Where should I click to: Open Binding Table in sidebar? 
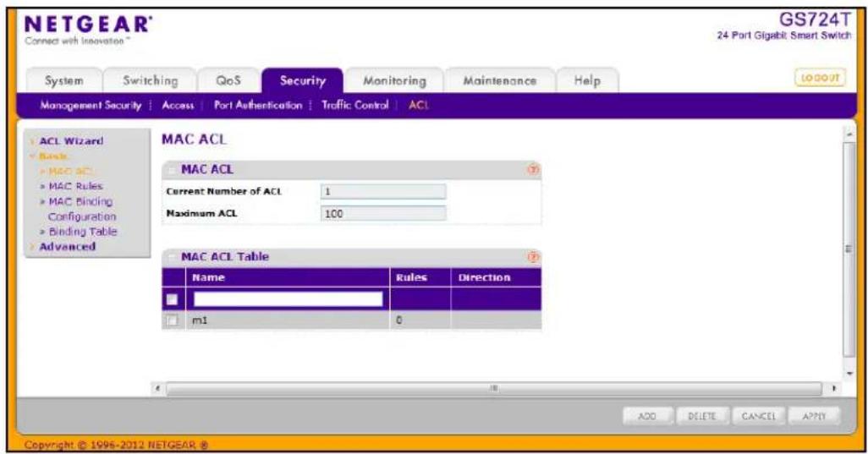click(x=82, y=232)
